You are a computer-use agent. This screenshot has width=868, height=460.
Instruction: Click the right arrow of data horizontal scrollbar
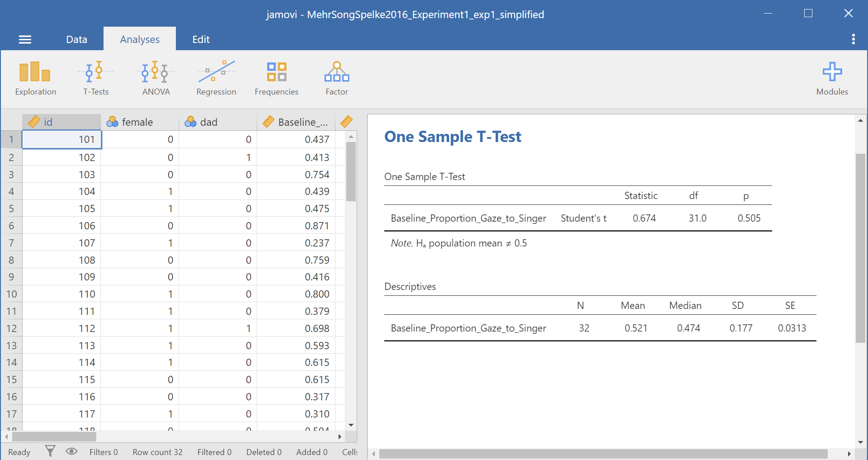coord(340,436)
